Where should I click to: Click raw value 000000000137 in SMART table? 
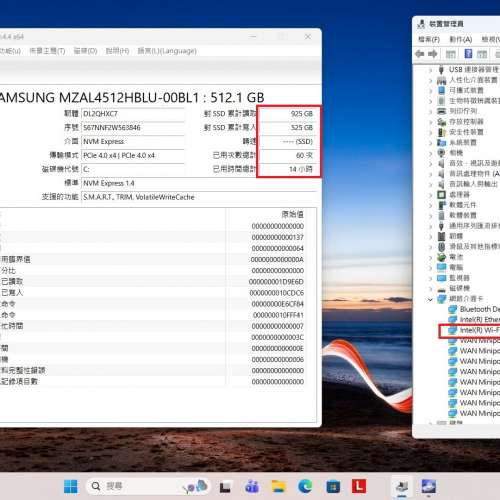tap(277, 237)
